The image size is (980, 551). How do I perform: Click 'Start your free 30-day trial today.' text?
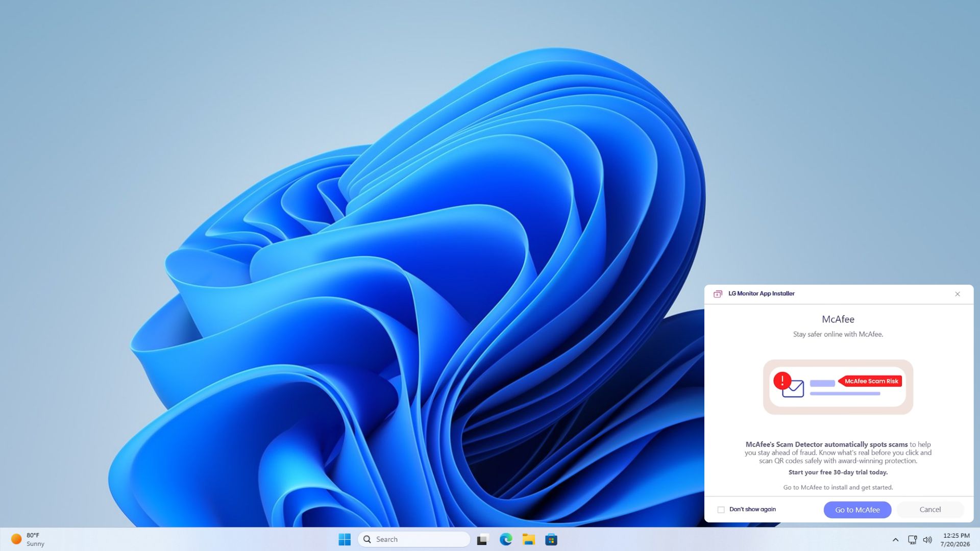pos(838,472)
